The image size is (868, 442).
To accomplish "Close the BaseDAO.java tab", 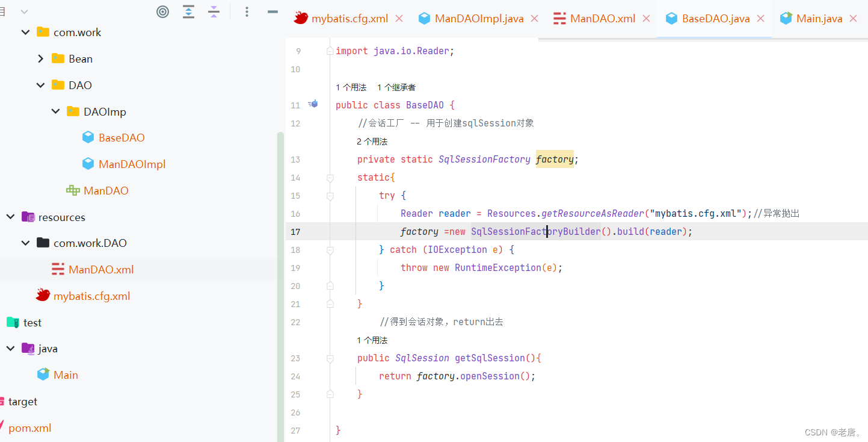I will [760, 19].
